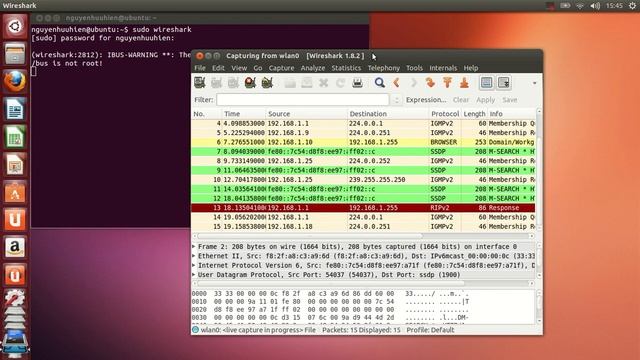Open the filter history dropdown

tap(396, 100)
